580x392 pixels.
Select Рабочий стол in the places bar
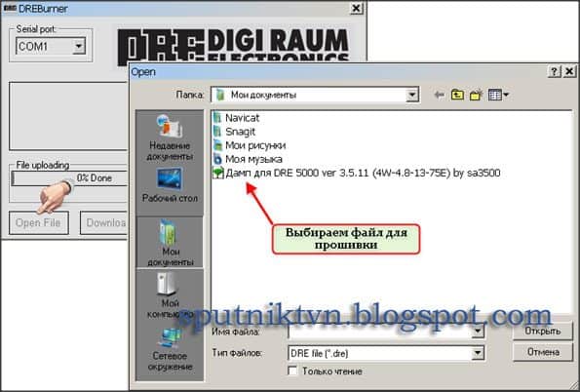click(170, 184)
